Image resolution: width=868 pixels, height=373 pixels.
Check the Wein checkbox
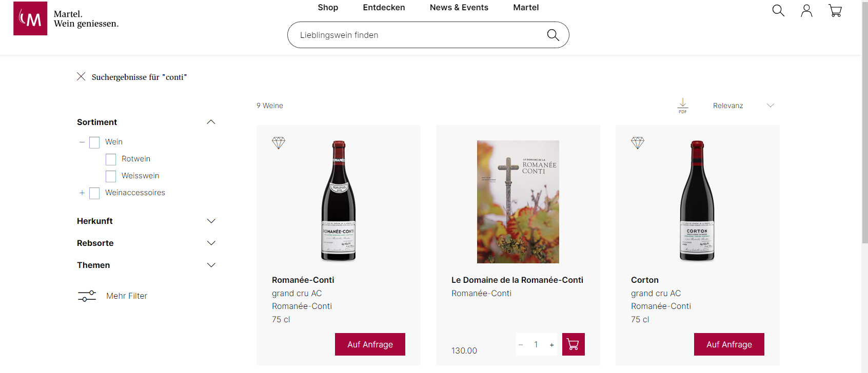pos(94,142)
